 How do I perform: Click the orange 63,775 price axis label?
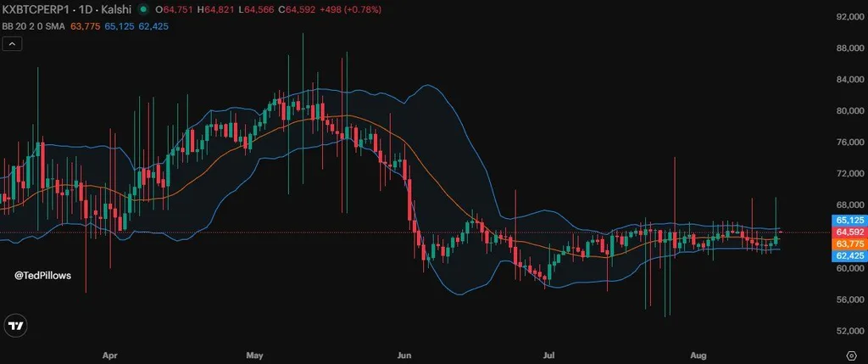click(x=849, y=244)
